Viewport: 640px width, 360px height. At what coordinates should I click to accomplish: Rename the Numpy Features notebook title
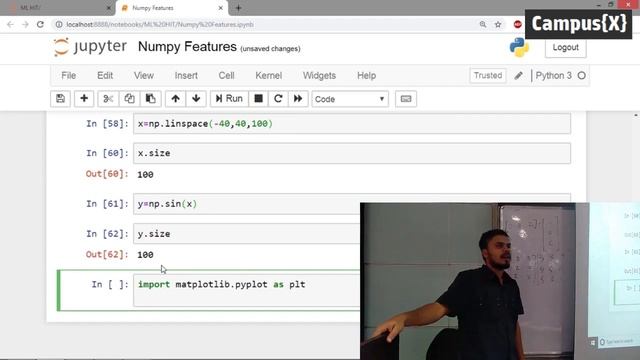pos(187,47)
